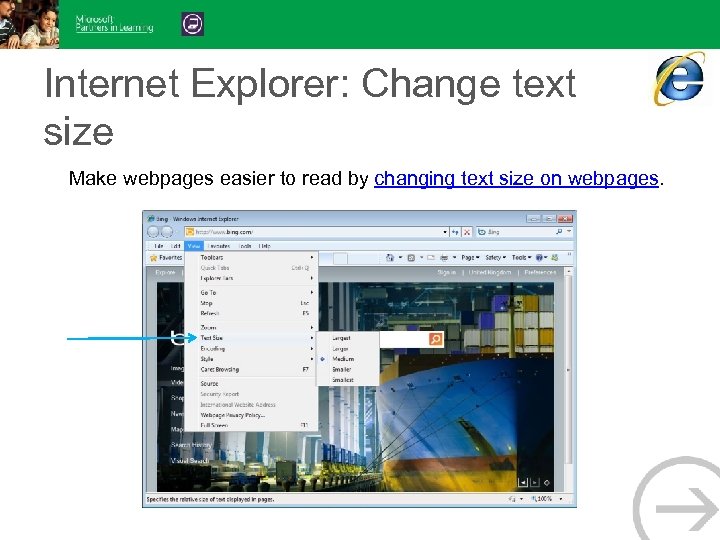
Task: Click United Kingdom link on Bing page
Action: [x=489, y=272]
